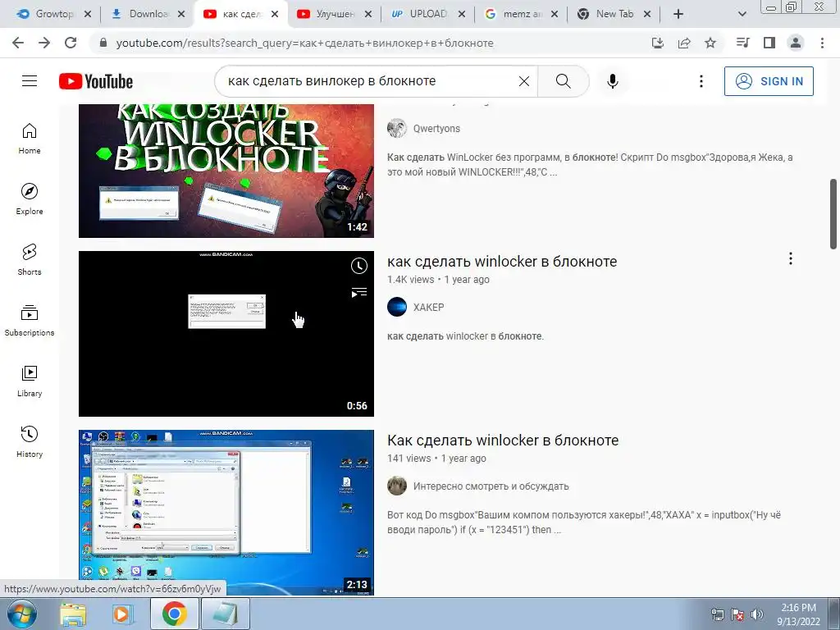Open the ХАКЕР channel name
The width and height of the screenshot is (840, 630).
(428, 308)
